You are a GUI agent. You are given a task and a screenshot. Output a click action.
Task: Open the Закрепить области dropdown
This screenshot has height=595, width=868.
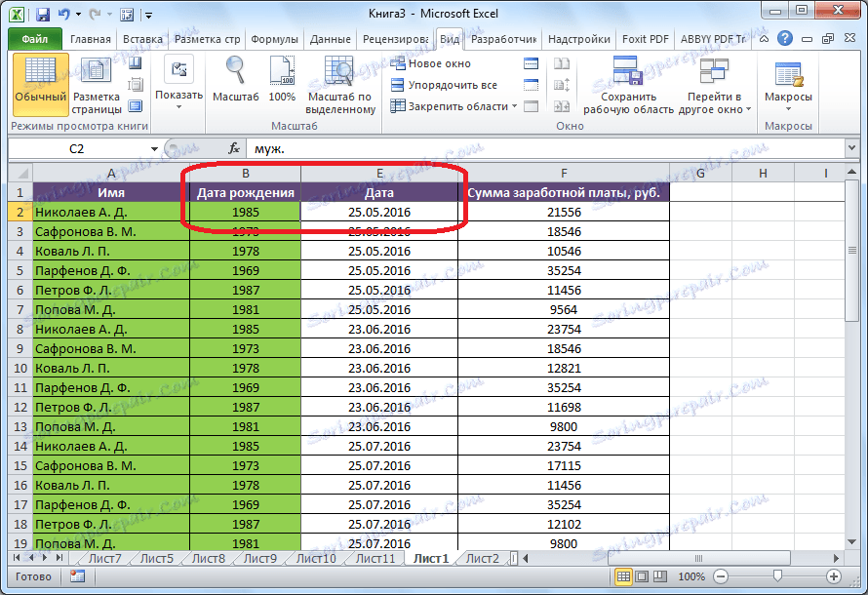[x=456, y=106]
